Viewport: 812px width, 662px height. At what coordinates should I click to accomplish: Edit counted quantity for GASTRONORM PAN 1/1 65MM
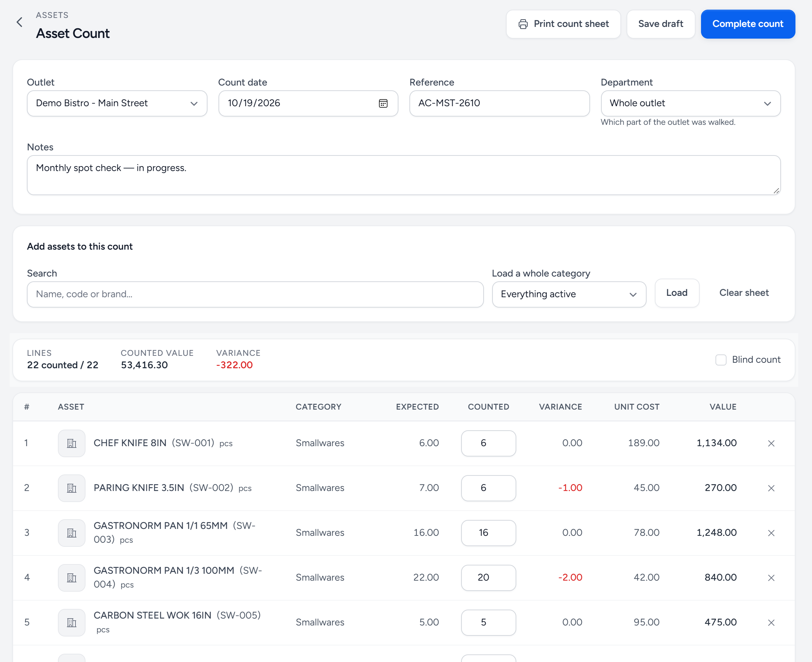(488, 533)
